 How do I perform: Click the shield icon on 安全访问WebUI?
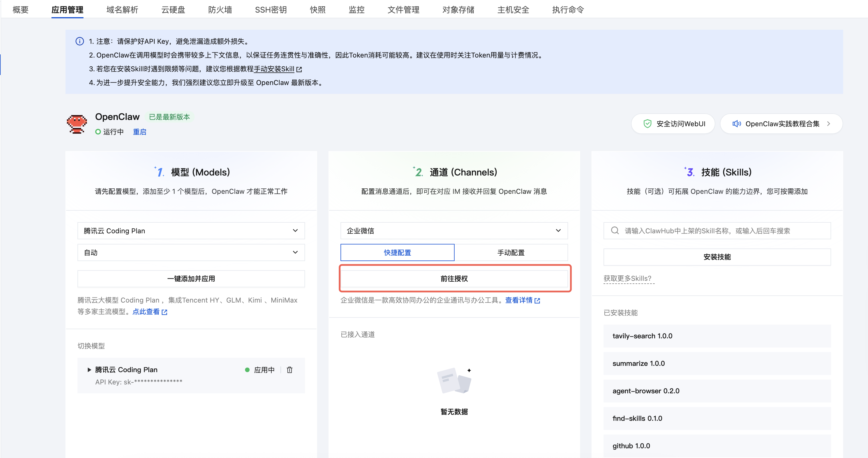[x=647, y=123]
